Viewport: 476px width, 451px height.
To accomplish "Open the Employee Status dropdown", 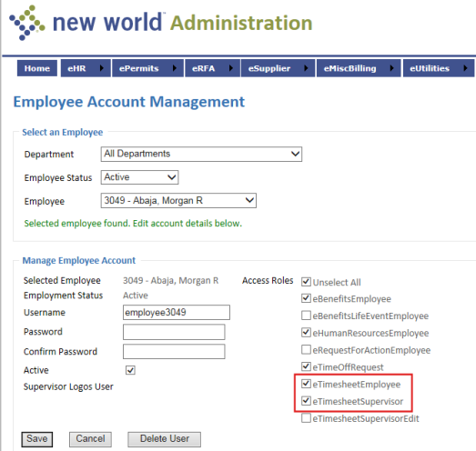I will tap(139, 177).
